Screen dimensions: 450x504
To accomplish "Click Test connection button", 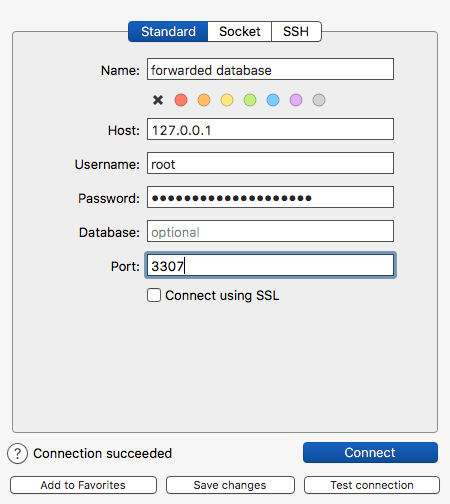I will [372, 485].
